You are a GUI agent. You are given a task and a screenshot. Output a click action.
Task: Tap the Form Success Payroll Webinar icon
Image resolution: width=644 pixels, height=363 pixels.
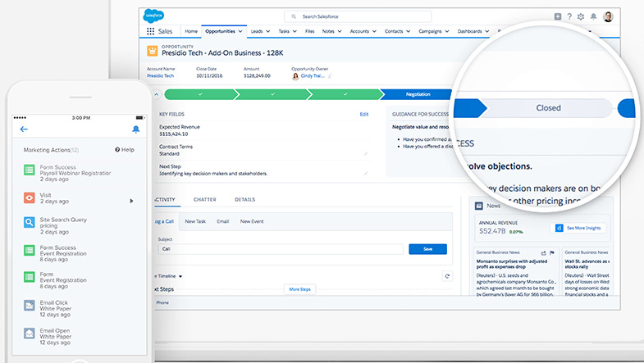30,170
